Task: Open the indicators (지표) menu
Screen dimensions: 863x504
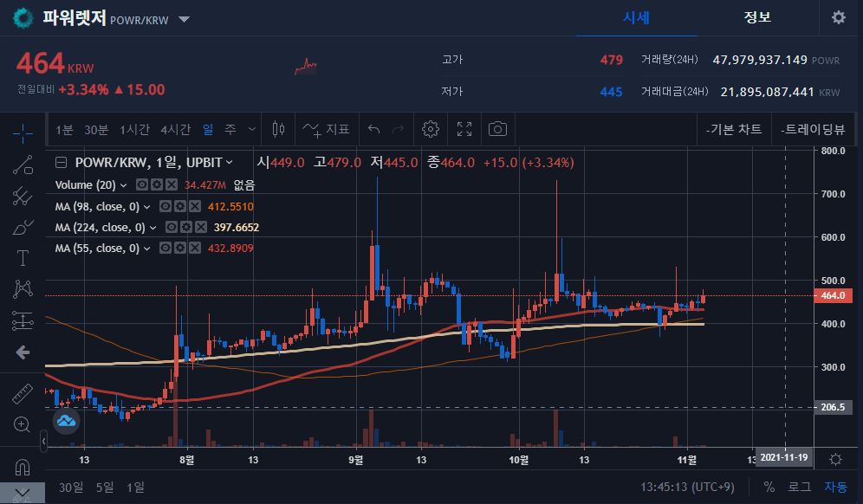Action: [326, 129]
